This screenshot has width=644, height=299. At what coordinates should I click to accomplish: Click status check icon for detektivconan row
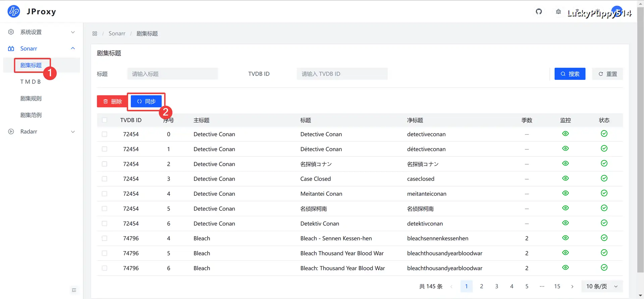click(x=604, y=223)
